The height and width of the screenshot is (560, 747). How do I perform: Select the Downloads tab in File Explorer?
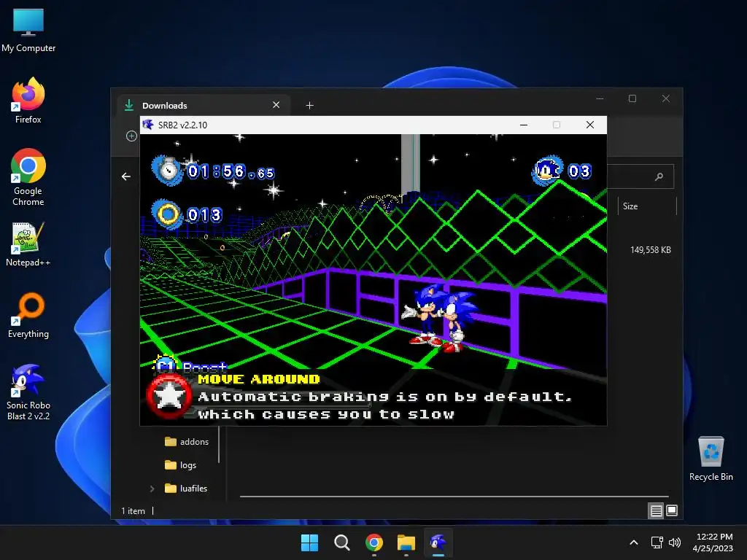[x=204, y=105]
